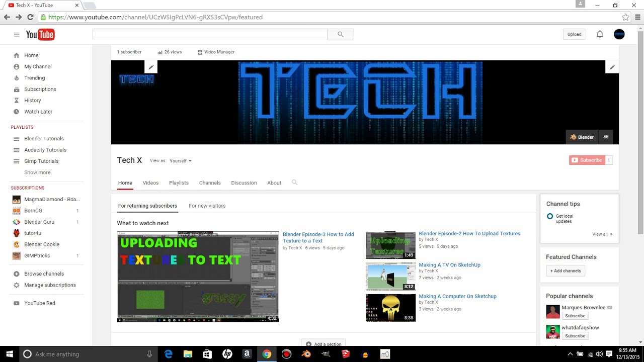The image size is (644, 362).
Task: Open File Explorer from the taskbar
Action: tap(188, 354)
